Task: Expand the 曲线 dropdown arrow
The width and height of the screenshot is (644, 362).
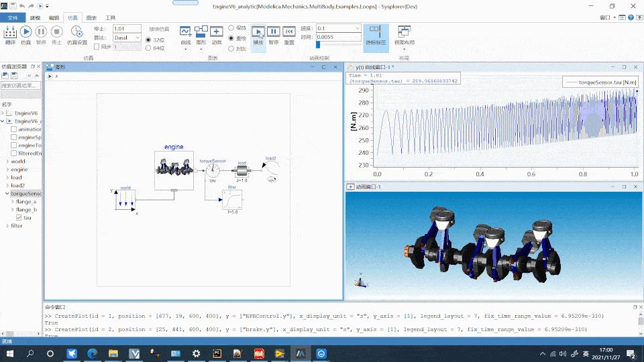Action: 185,49
